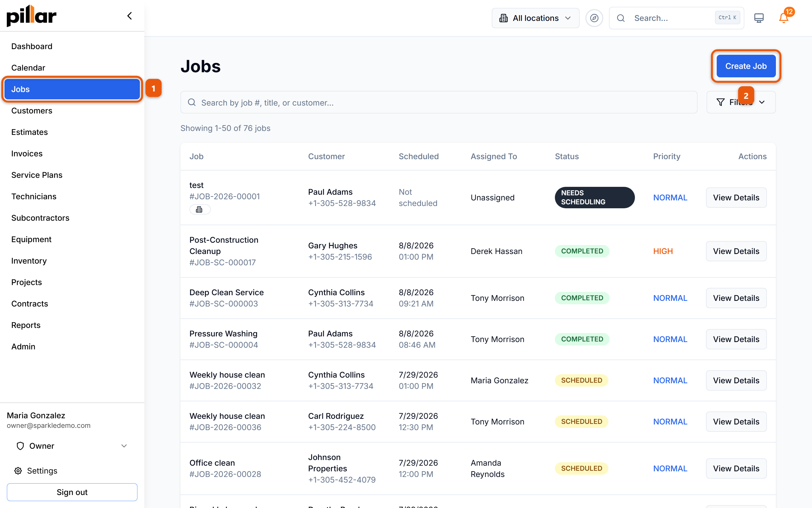Click the shield icon beside Owner
Screen dimensions: 812x508
(x=20, y=446)
